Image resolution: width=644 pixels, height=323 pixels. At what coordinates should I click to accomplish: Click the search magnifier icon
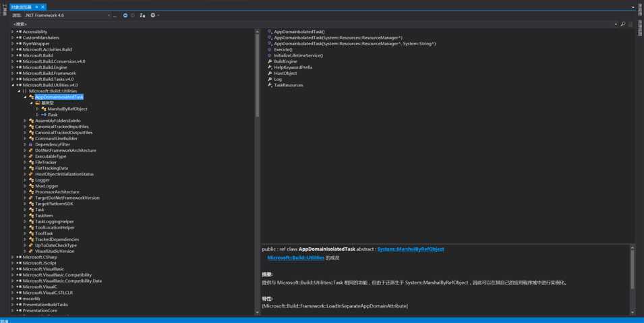click(x=622, y=24)
